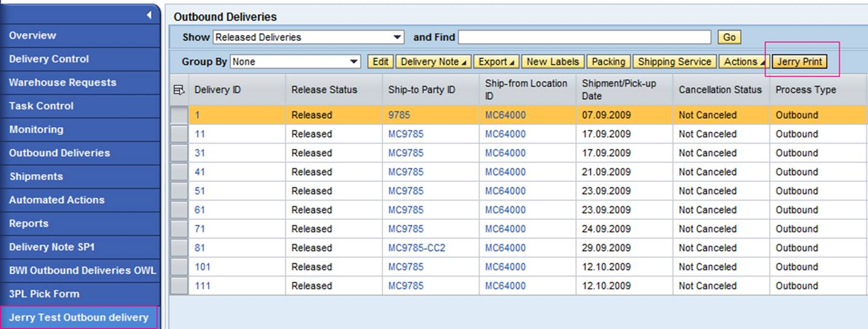This screenshot has height=329, width=868.
Task: Open delivery ID 41 link
Action: point(200,172)
